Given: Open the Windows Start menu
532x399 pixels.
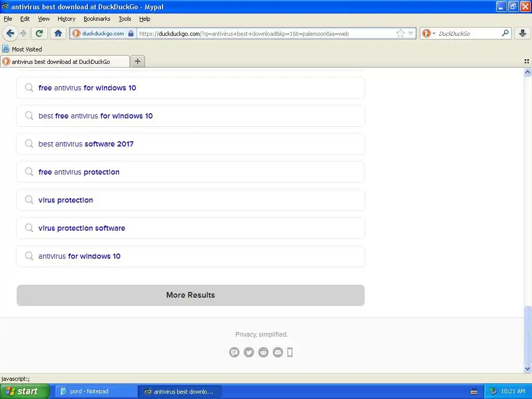Looking at the screenshot, I should coord(24,391).
